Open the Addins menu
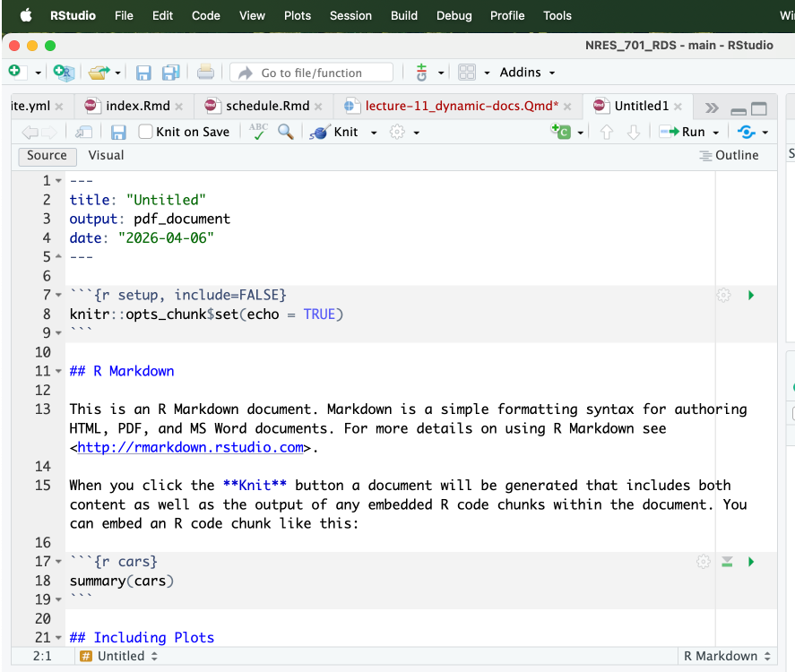Image resolution: width=795 pixels, height=672 pixels. pos(527,73)
